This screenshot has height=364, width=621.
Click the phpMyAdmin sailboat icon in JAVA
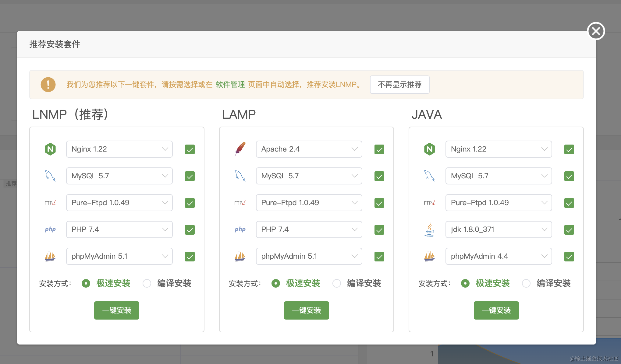[x=430, y=256]
